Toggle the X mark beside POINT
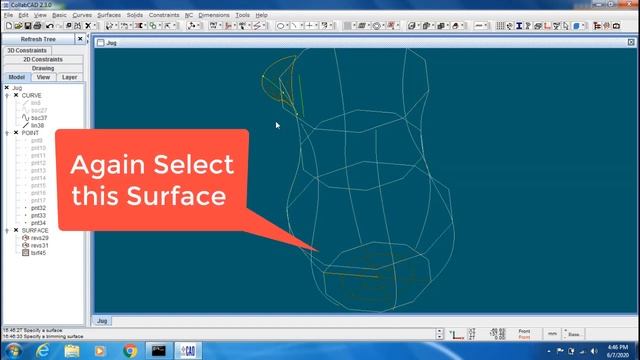Image resolution: width=640 pixels, height=360 pixels. [x=16, y=133]
